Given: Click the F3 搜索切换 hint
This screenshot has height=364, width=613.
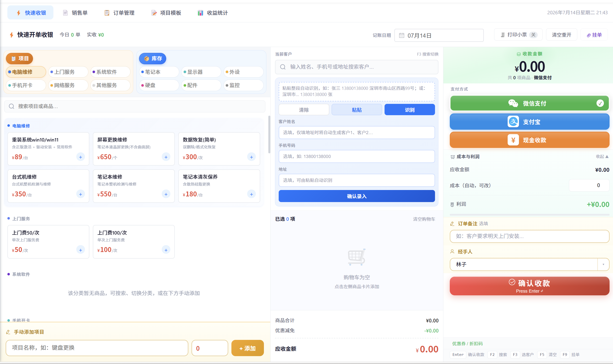Looking at the screenshot, I should pos(428,54).
